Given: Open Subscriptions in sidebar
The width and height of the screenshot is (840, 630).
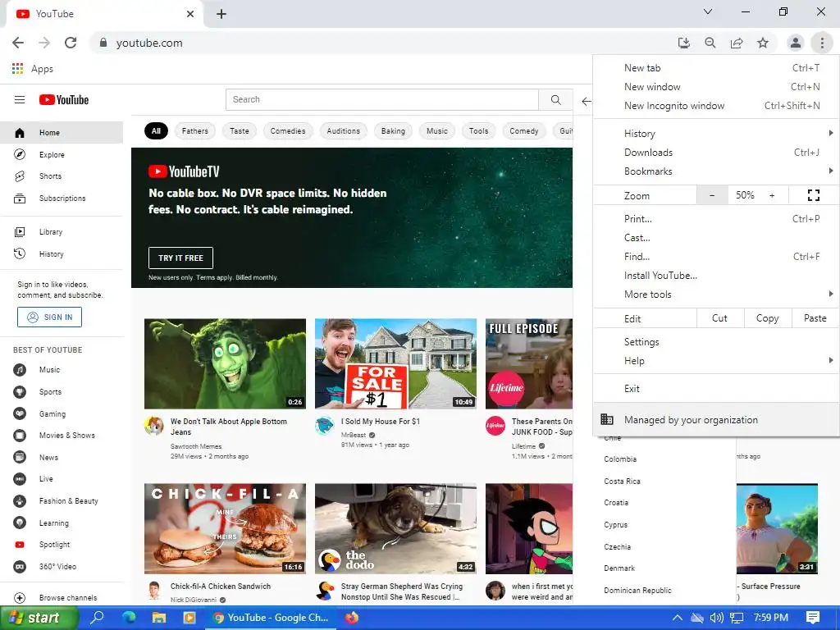Looking at the screenshot, I should (x=62, y=199).
